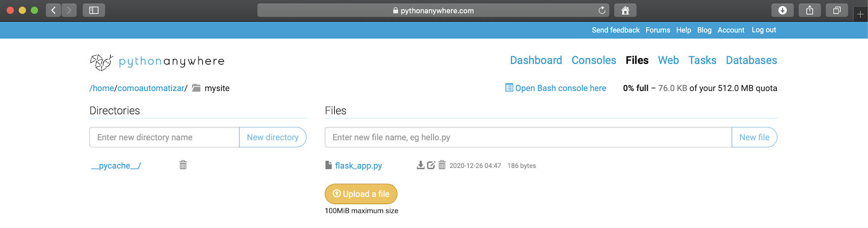Click the pythonanywhere logo
The width and height of the screenshot is (868, 228).
[157, 62]
